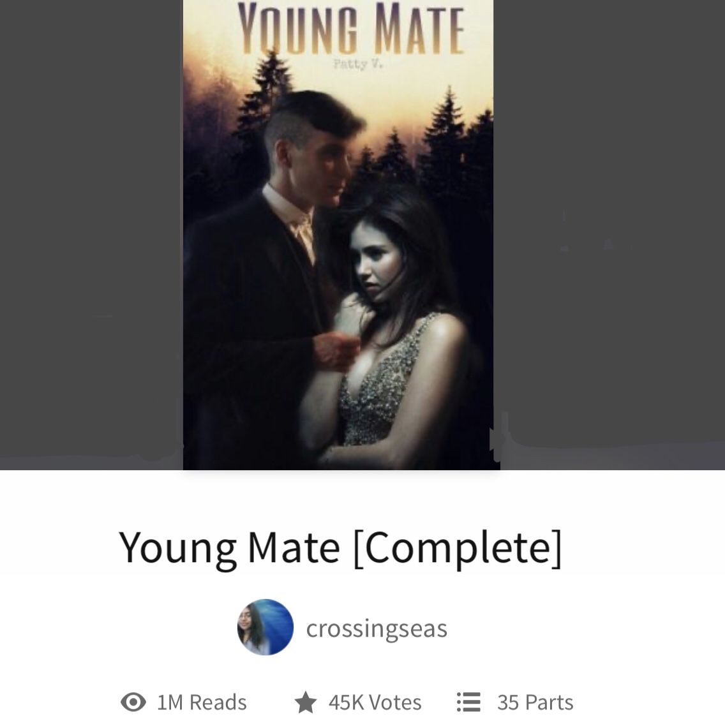The height and width of the screenshot is (728, 725).
Task: Click the 1M Reads count text
Action: [x=202, y=702]
